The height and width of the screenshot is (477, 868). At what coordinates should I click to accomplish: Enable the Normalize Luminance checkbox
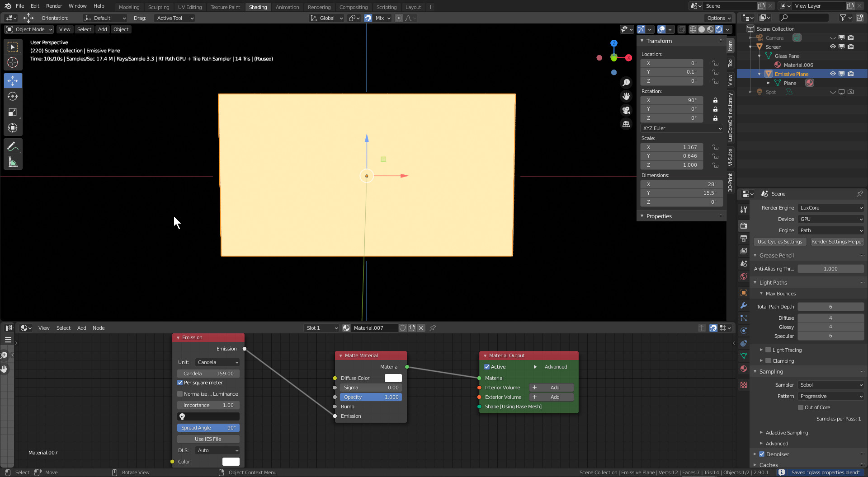click(x=180, y=394)
